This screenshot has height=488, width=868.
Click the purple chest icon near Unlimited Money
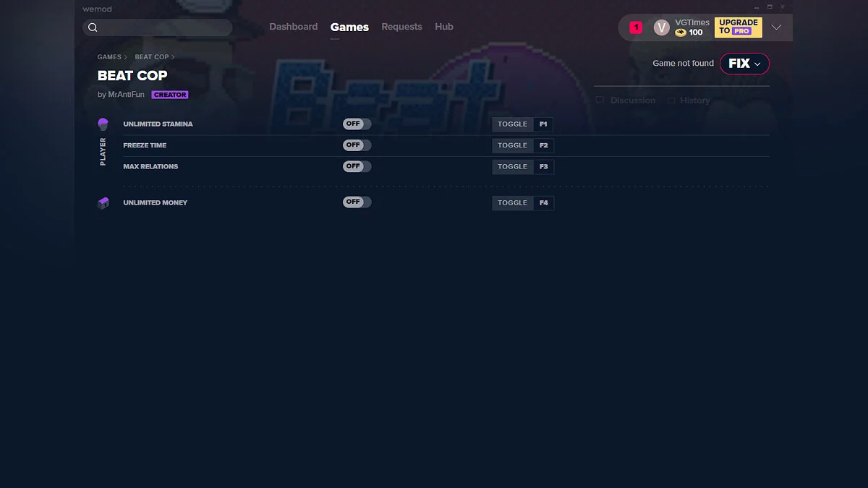click(103, 203)
